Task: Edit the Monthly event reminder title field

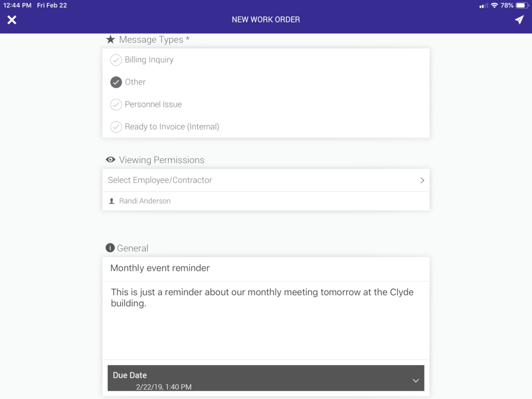Action: click(266, 268)
